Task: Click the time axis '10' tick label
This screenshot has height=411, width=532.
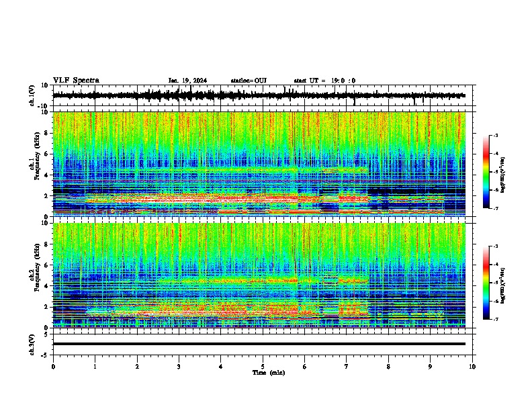Action: [x=472, y=367]
